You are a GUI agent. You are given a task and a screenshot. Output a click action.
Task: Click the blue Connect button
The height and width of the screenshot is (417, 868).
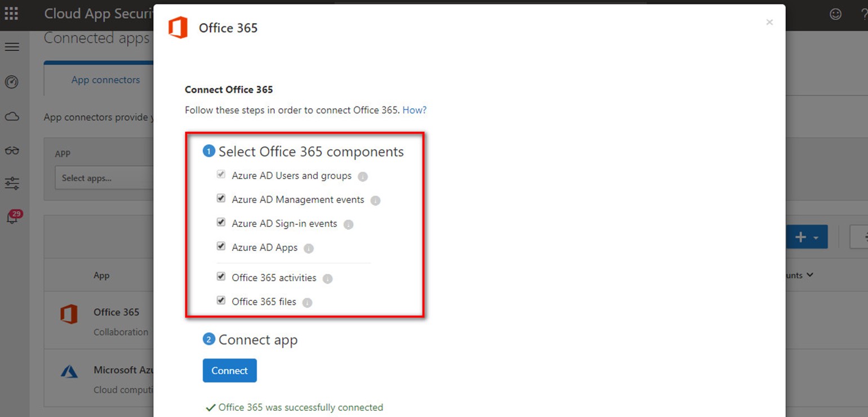[x=230, y=371]
